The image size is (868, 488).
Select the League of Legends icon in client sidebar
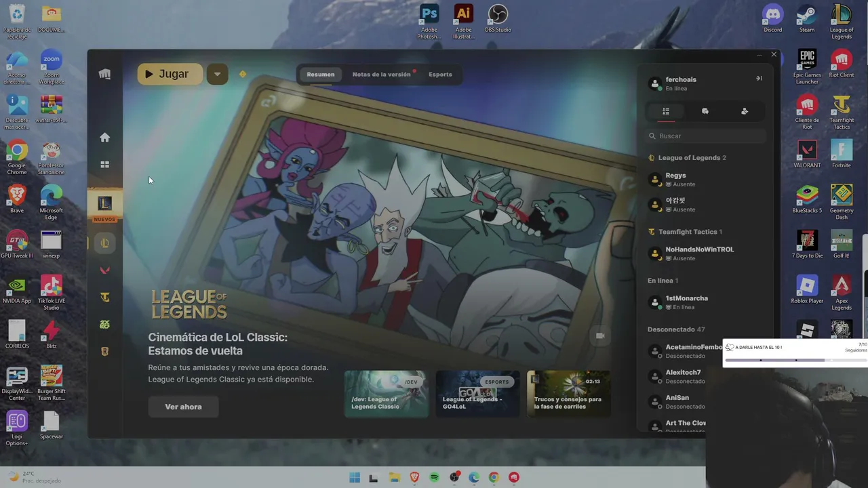pyautogui.click(x=104, y=243)
